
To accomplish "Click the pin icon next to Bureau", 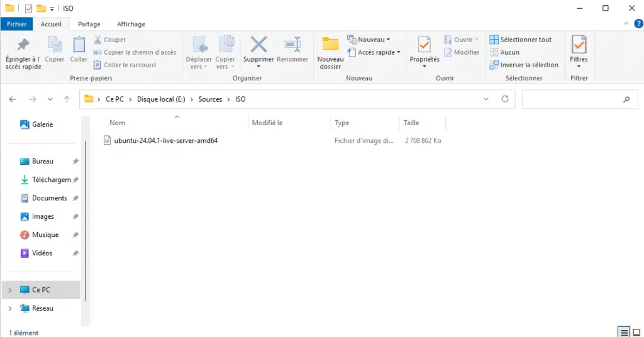I will [75, 162].
